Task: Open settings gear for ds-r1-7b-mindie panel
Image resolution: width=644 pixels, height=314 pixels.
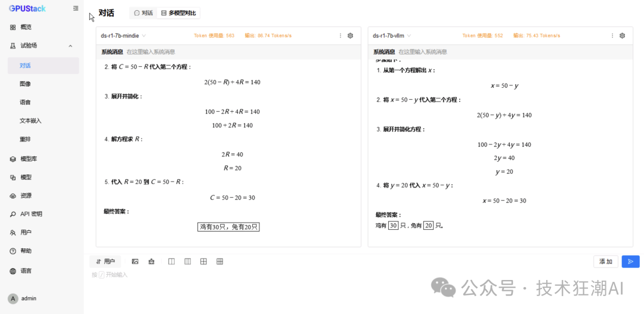Action: 351,36
